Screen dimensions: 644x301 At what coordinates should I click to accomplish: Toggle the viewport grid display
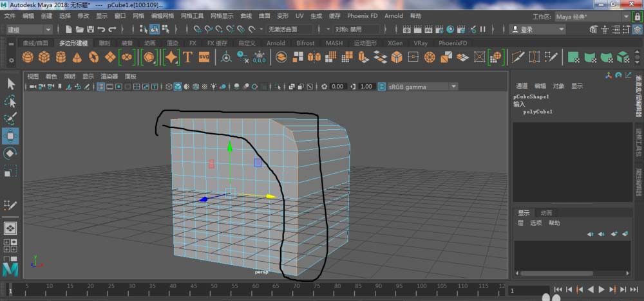(x=101, y=86)
